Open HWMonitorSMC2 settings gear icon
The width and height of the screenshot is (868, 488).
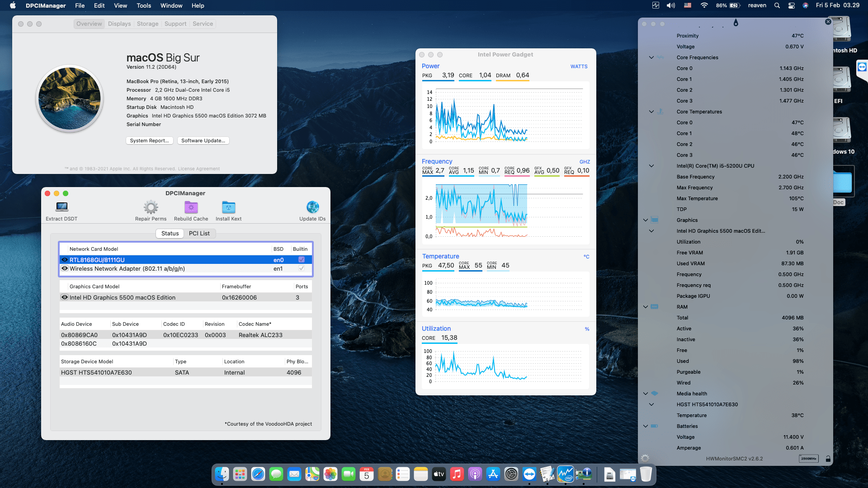pos(645,458)
